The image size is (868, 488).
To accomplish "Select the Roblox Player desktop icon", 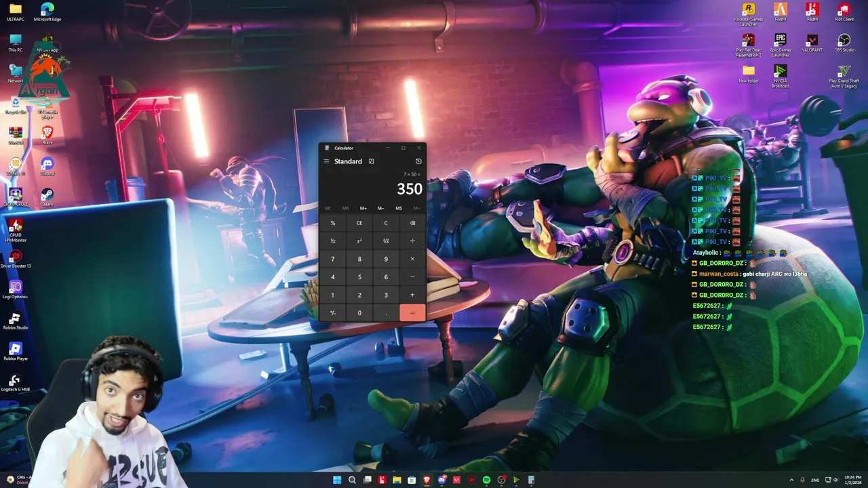I will [x=15, y=351].
